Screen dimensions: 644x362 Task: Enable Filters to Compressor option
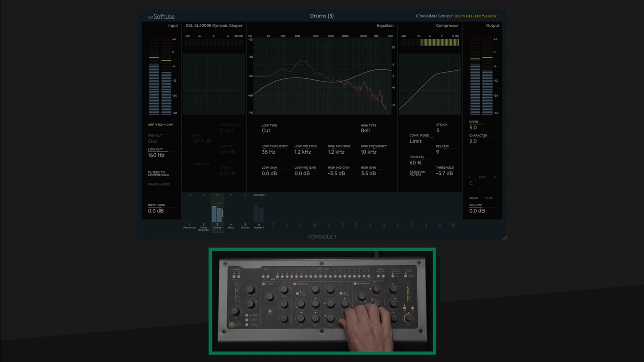(158, 174)
